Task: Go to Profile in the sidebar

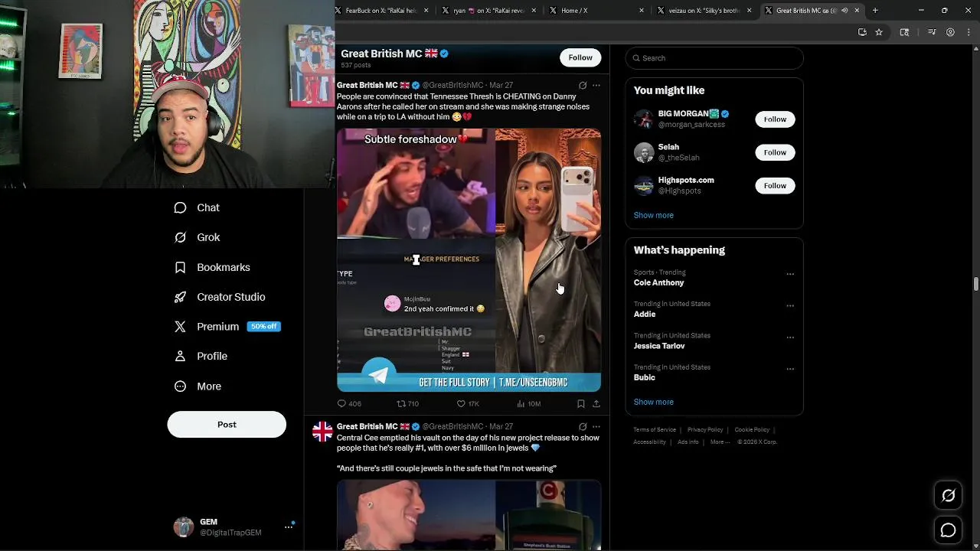Action: [x=201, y=356]
